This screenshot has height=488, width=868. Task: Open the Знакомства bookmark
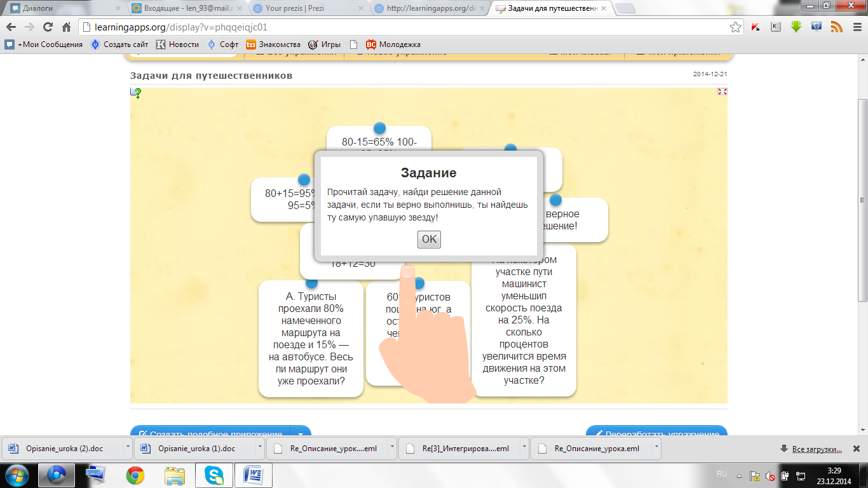tap(273, 44)
